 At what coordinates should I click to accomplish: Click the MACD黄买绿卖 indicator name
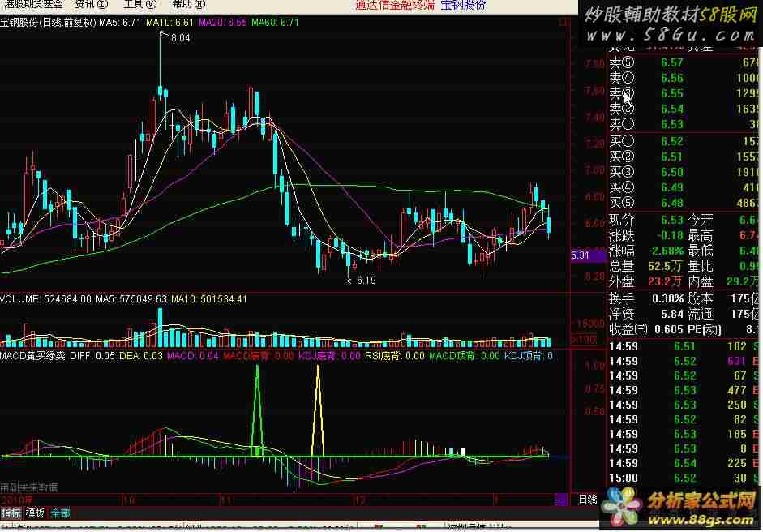click(32, 356)
